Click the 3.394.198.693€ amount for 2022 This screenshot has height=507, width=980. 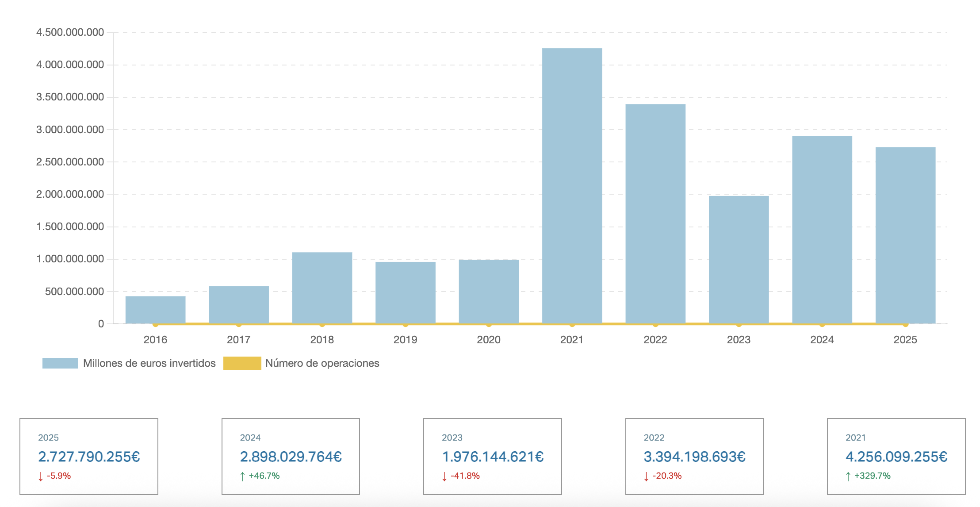[694, 457]
